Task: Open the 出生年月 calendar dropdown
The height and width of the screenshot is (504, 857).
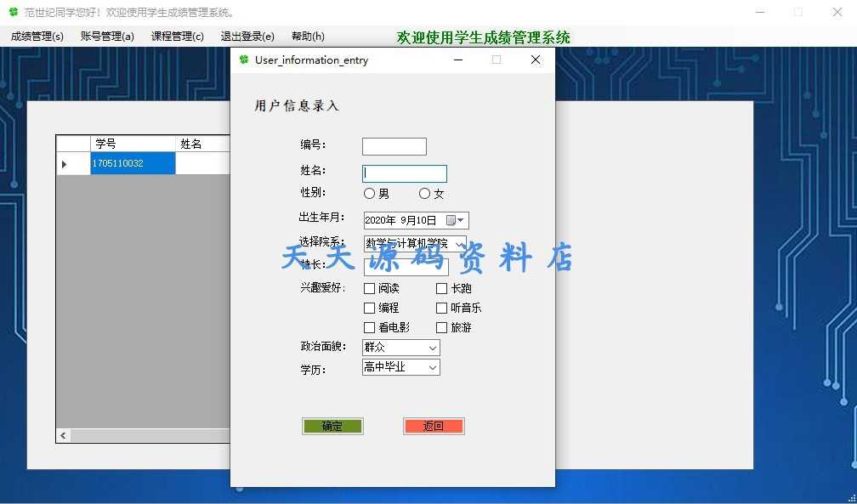Action: tap(456, 220)
